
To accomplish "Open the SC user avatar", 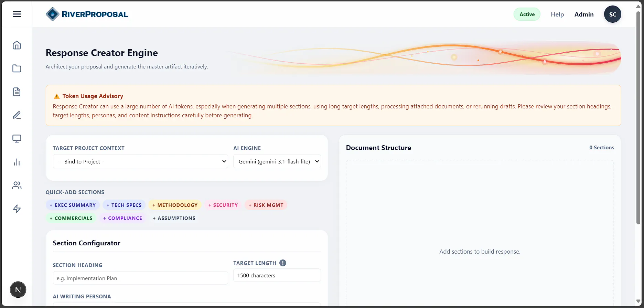I will [613, 14].
